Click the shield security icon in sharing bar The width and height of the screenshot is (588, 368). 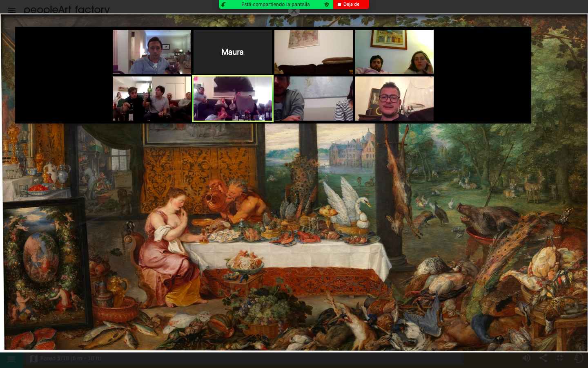point(327,4)
